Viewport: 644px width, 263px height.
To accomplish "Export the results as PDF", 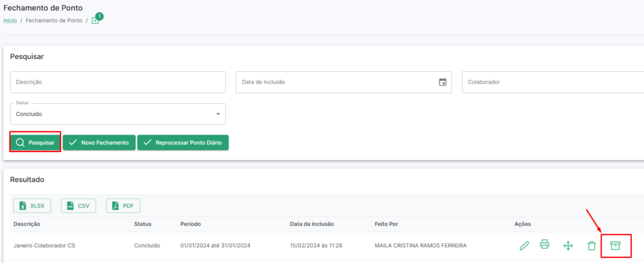I will [123, 206].
